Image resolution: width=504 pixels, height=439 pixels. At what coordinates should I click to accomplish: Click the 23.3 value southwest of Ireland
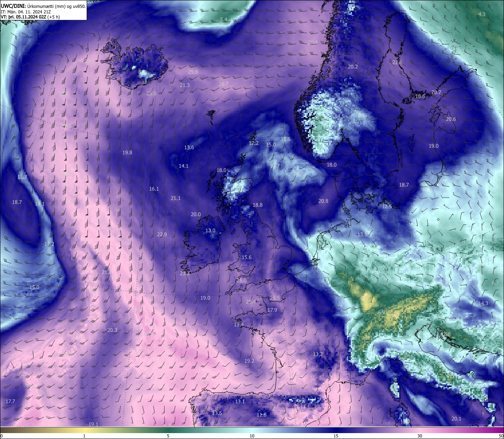pyautogui.click(x=185, y=273)
